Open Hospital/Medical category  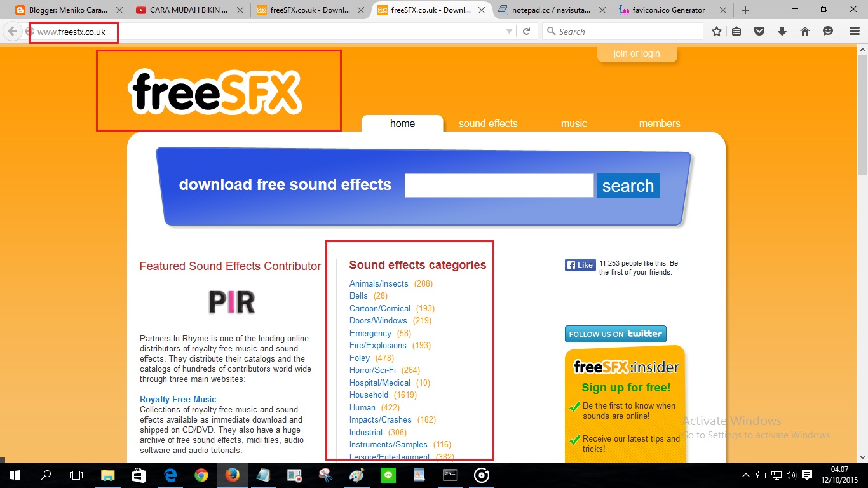(x=380, y=383)
